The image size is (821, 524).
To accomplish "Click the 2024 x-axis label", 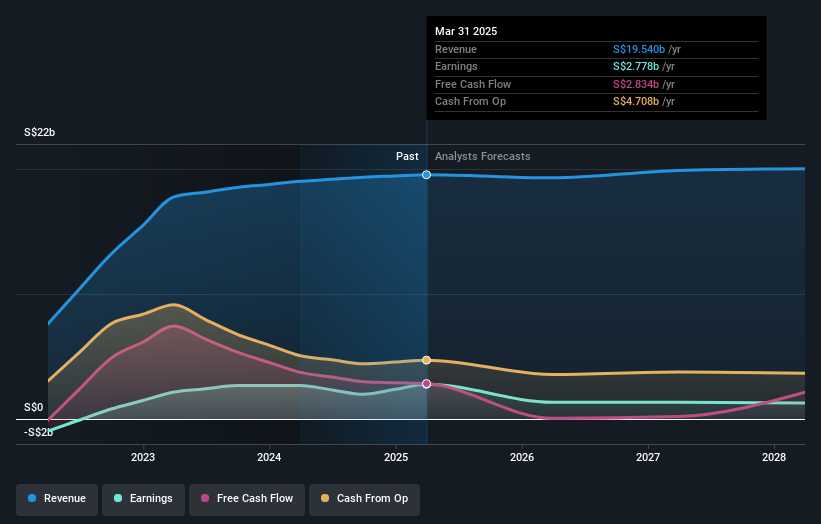I will click(x=269, y=458).
